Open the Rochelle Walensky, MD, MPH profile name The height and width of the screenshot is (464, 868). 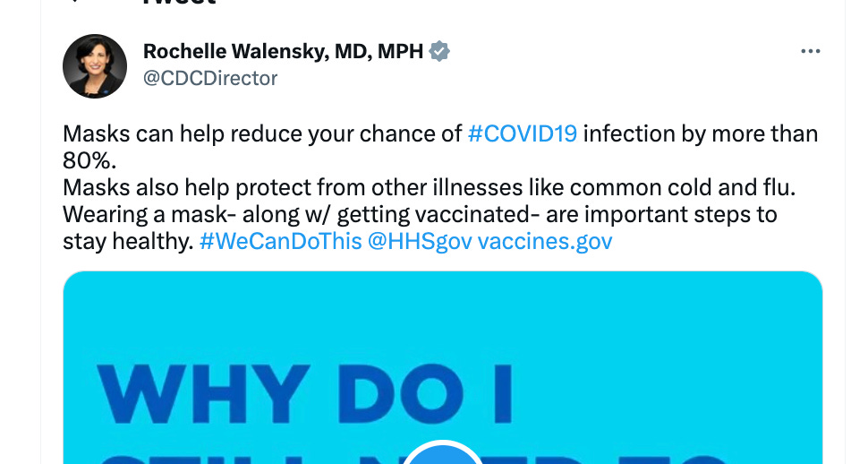283,52
